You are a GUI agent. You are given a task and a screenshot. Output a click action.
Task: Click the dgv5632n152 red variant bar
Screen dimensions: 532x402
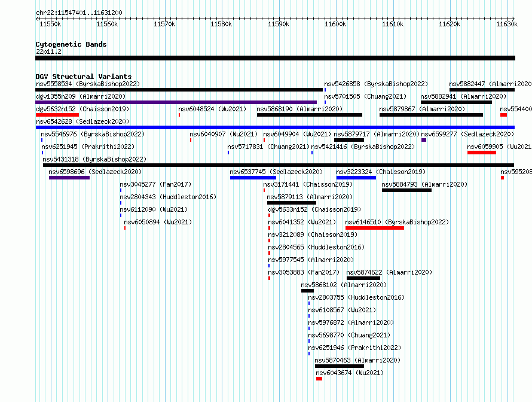point(57,115)
